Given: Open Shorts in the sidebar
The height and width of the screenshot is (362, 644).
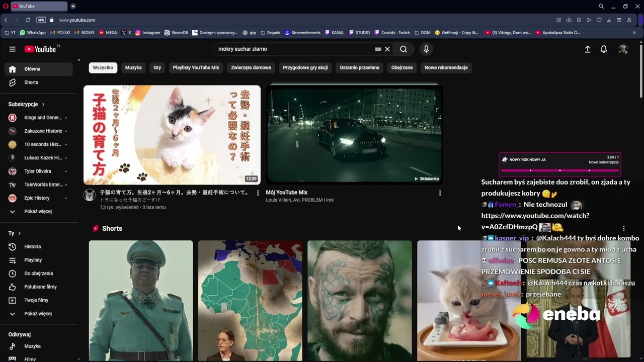Looking at the screenshot, I should tap(38, 82).
